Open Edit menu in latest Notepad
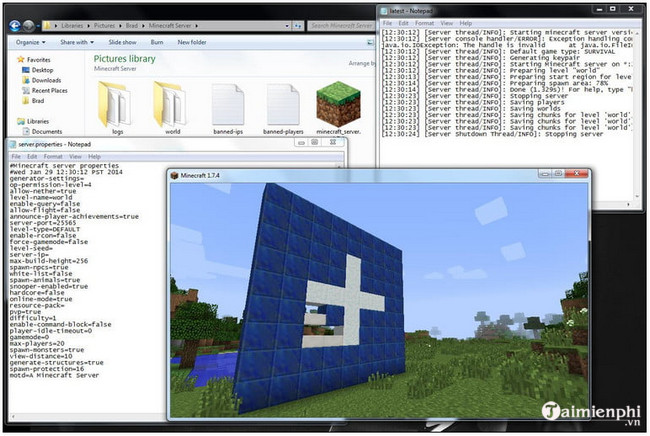The width and height of the screenshot is (650, 436). pyautogui.click(x=403, y=23)
